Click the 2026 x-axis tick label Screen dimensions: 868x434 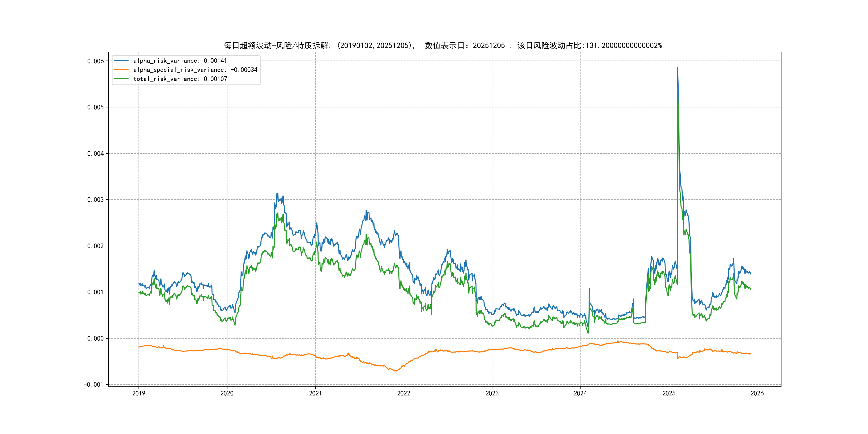point(757,393)
